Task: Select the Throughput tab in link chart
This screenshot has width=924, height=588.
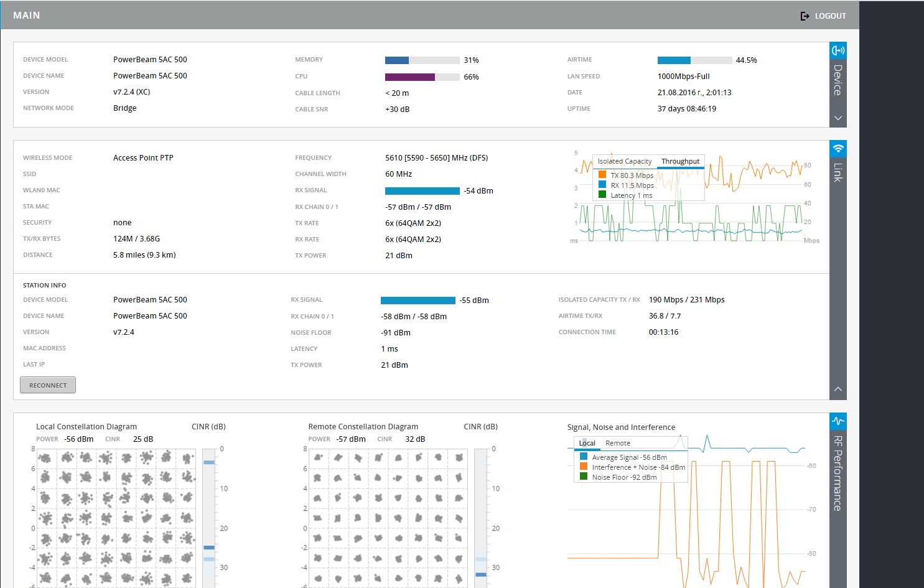Action: click(680, 161)
